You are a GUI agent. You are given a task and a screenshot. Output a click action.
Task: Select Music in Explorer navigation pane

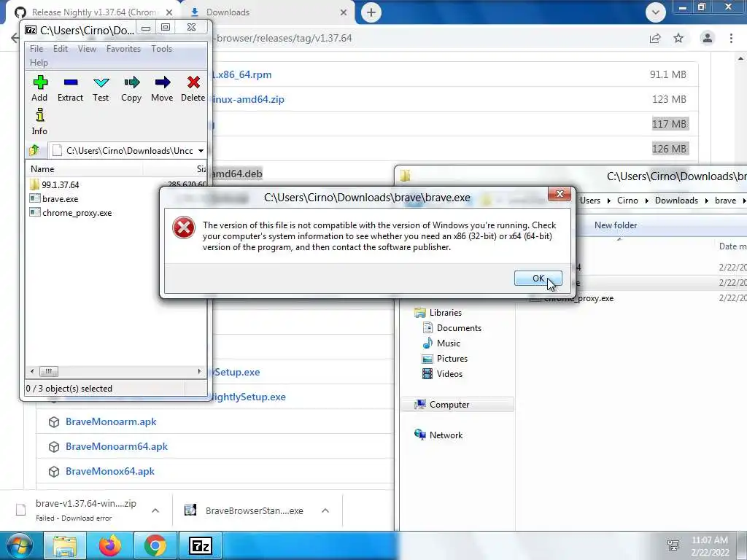pos(441,343)
